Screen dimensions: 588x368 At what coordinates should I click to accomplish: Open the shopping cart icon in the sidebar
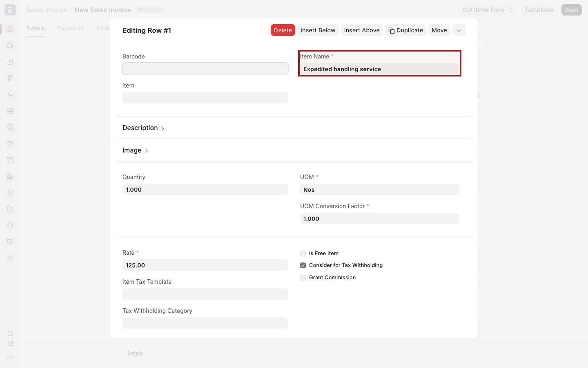[10, 94]
